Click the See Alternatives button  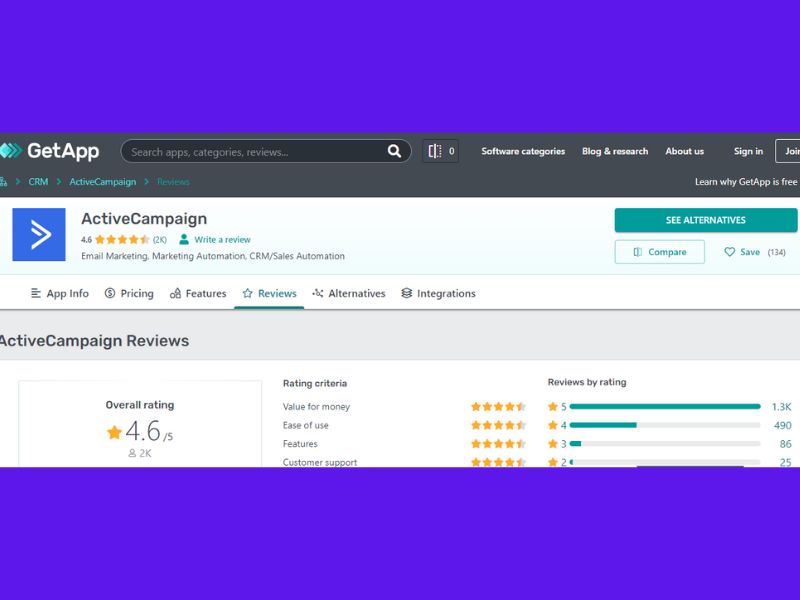click(x=706, y=220)
